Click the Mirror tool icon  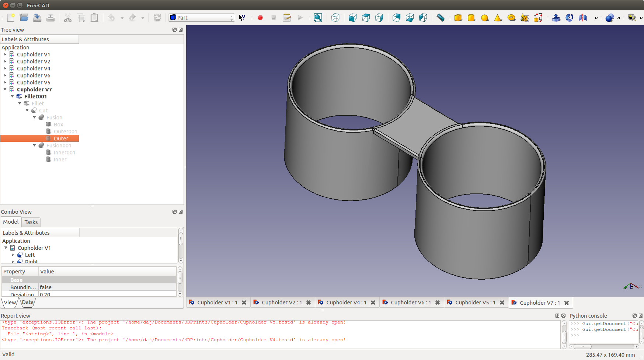click(583, 18)
